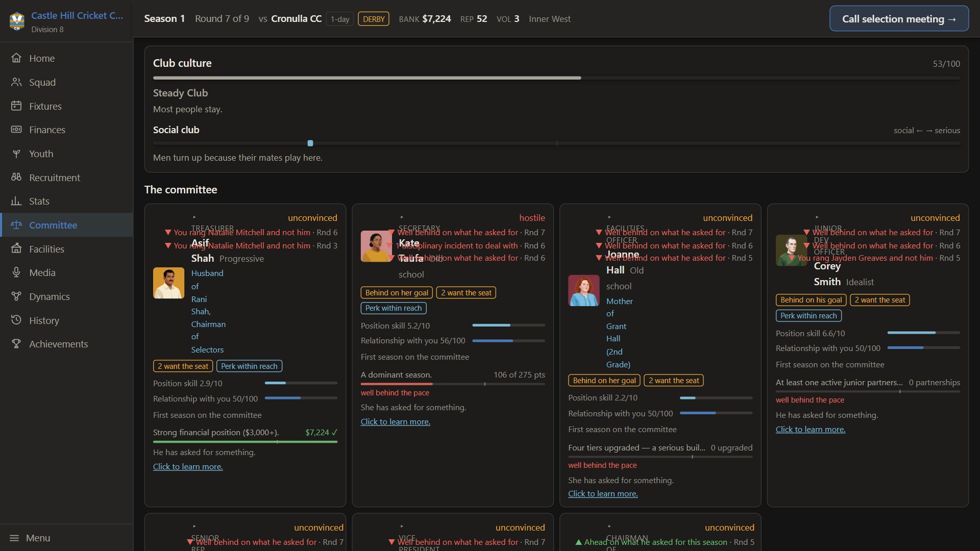Click the Castle Hill Cricket Club crest icon
The height and width of the screenshot is (551, 980).
(17, 21)
